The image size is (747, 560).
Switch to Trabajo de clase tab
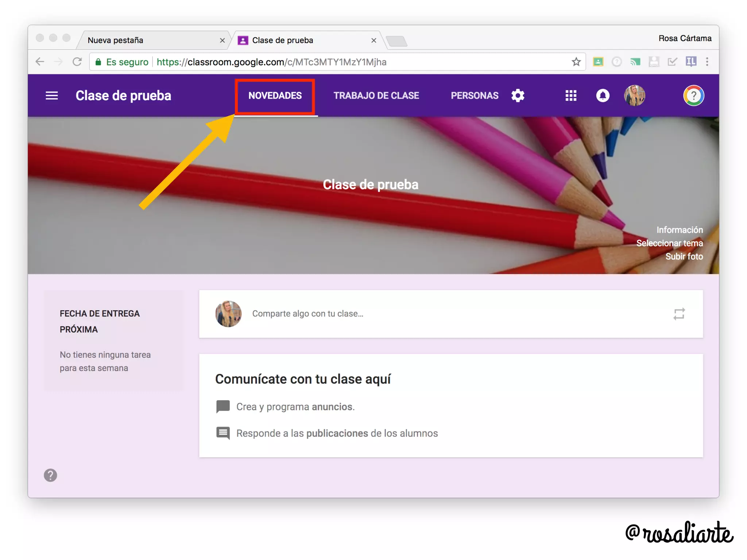point(376,96)
